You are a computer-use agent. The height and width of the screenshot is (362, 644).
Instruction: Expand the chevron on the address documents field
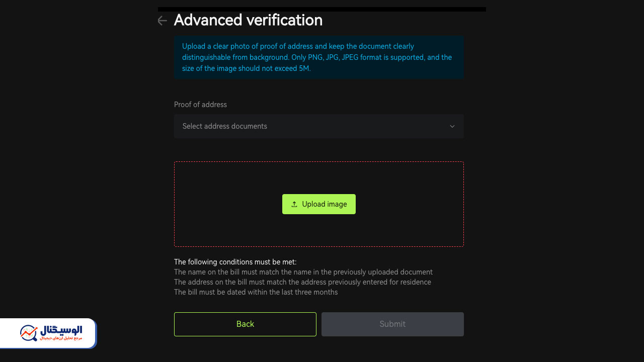pyautogui.click(x=452, y=126)
